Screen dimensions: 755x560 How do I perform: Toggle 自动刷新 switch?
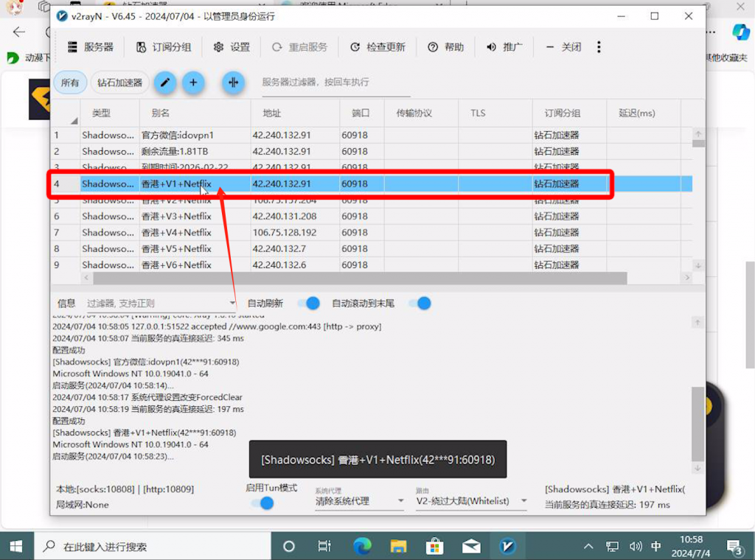coord(308,303)
